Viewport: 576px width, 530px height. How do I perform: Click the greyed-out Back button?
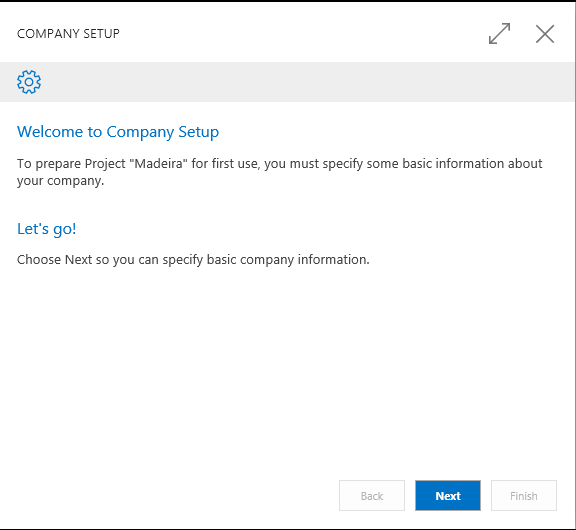pos(372,495)
